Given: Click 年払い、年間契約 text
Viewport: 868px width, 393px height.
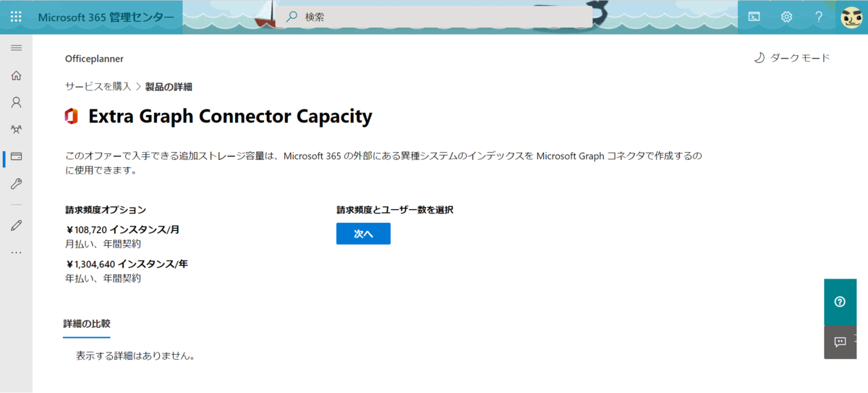Looking at the screenshot, I should 103,279.
